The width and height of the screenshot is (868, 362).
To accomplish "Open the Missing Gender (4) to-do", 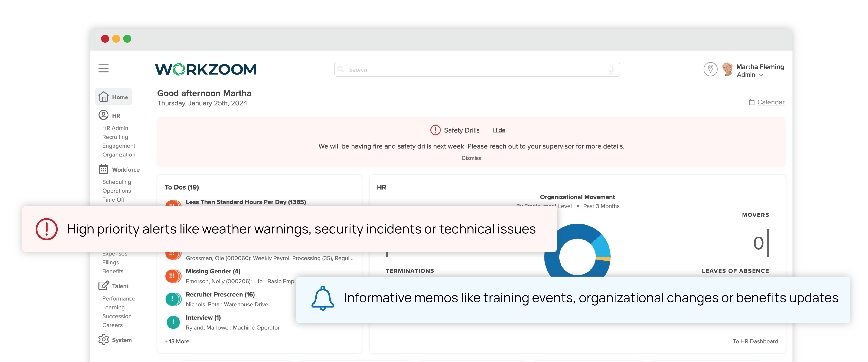I will (x=213, y=271).
